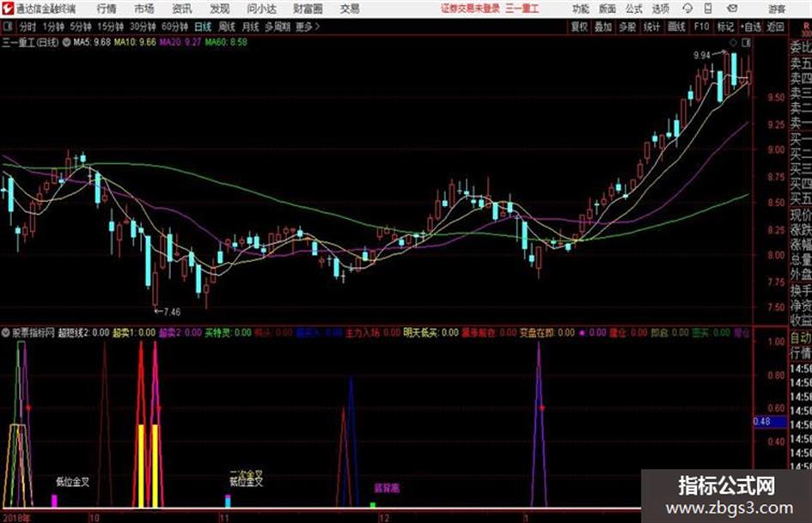
Task: Click the diamond icon above the chart
Action: (733, 42)
